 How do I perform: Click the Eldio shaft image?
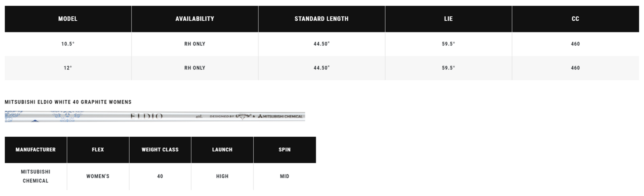155,116
